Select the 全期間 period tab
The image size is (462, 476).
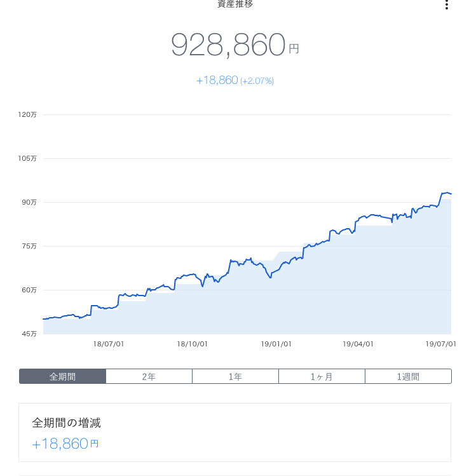(62, 376)
